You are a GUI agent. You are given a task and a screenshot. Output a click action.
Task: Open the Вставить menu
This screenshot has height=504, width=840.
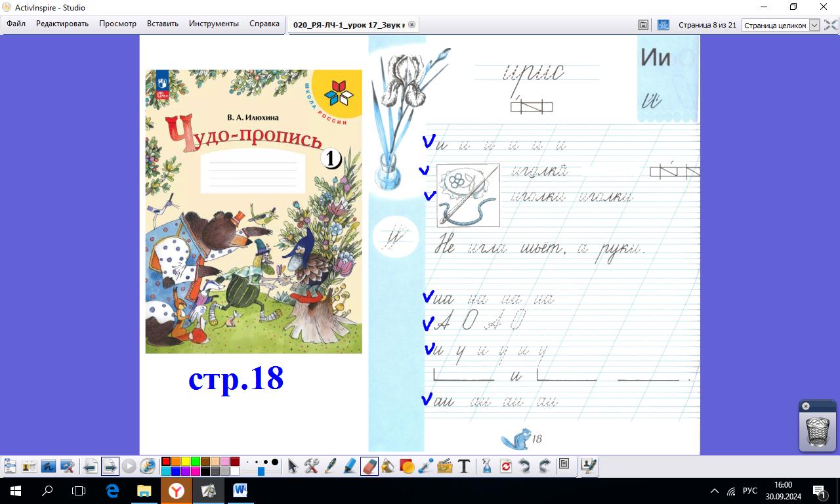[163, 24]
